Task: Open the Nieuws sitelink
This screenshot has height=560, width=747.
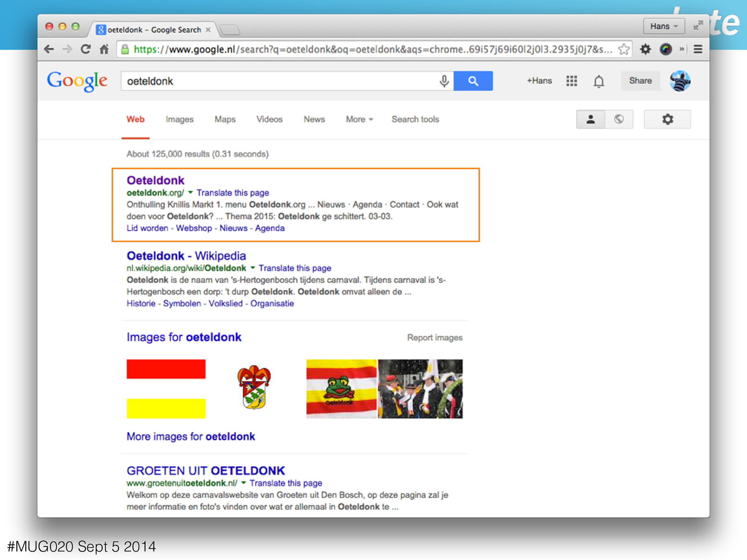Action: click(x=233, y=228)
